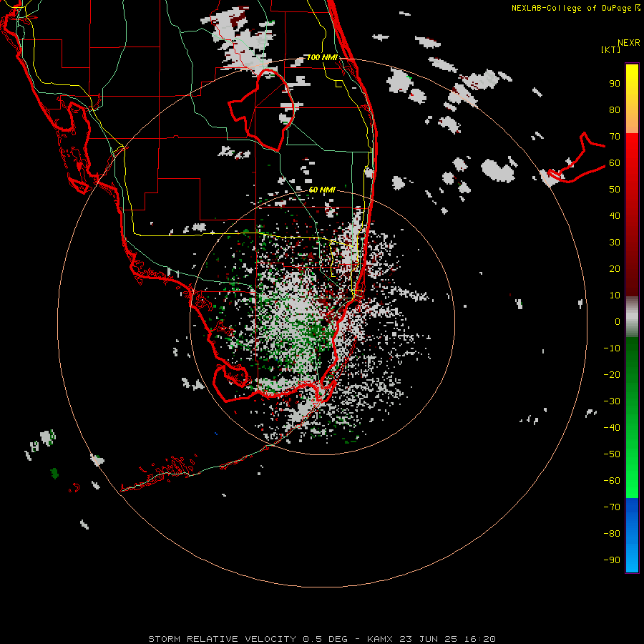Select the -70 value on velocity scale
This screenshot has height=644, width=644.
pyautogui.click(x=612, y=507)
